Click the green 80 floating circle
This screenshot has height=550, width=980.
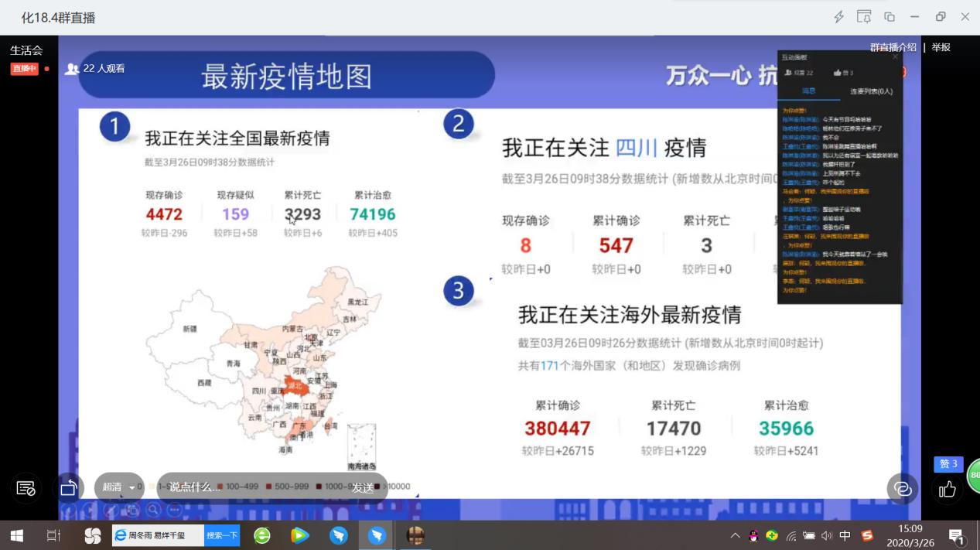tap(974, 475)
